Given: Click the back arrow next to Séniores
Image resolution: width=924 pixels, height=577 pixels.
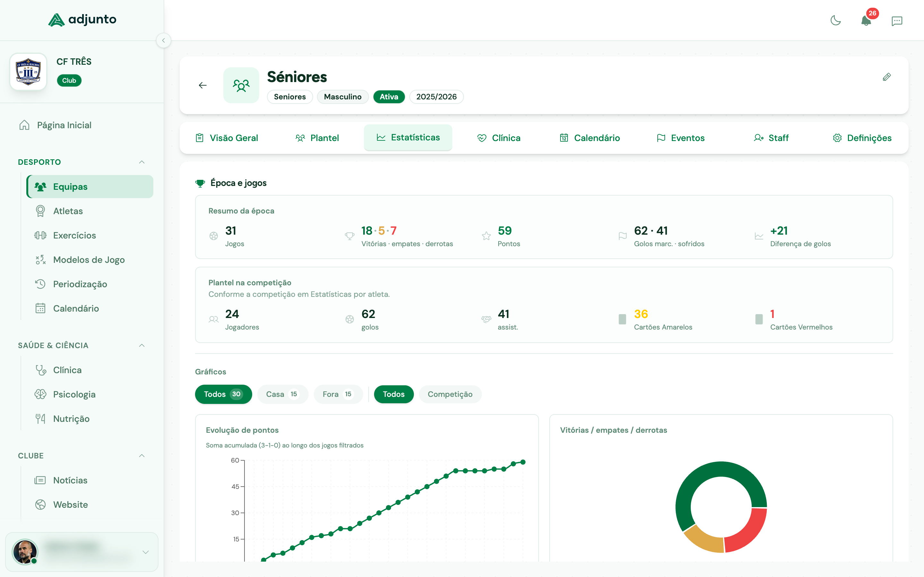Looking at the screenshot, I should tap(202, 85).
